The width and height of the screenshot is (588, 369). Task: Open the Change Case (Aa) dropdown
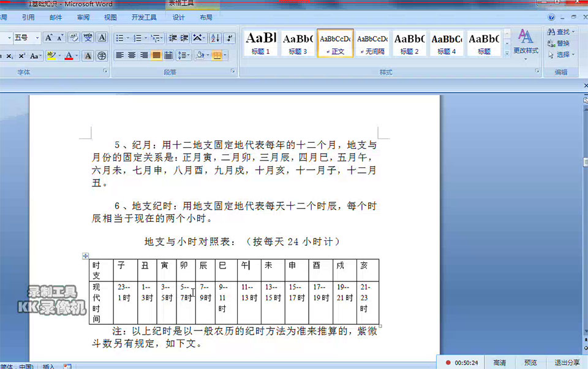36,56
